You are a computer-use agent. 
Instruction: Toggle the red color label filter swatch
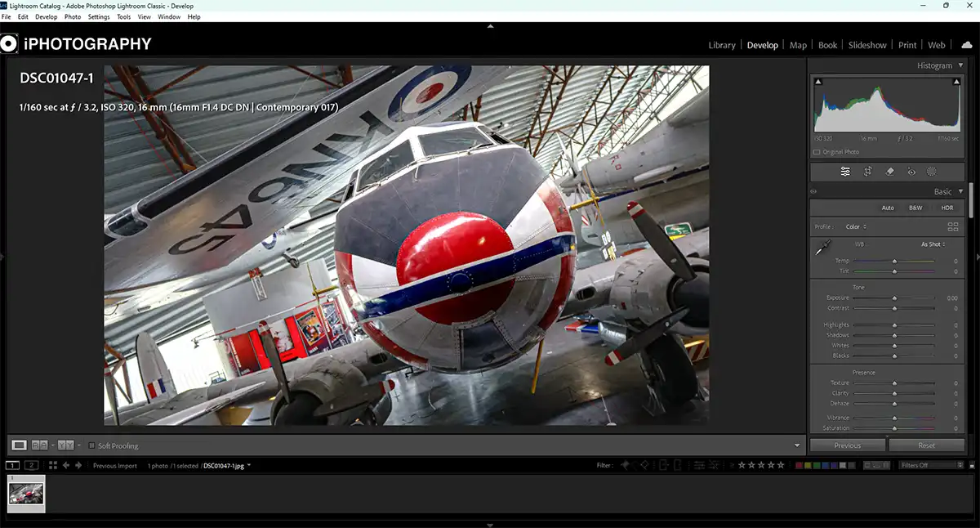(798, 464)
